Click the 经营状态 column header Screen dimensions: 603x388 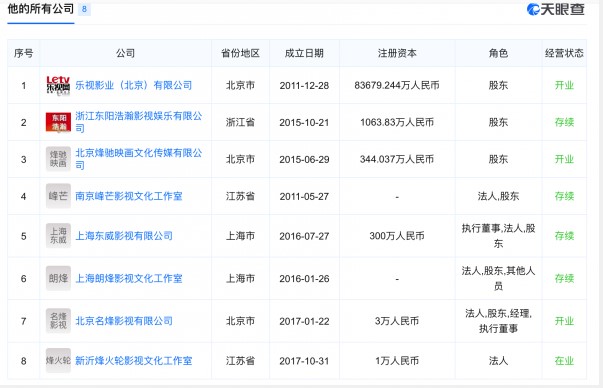point(564,53)
